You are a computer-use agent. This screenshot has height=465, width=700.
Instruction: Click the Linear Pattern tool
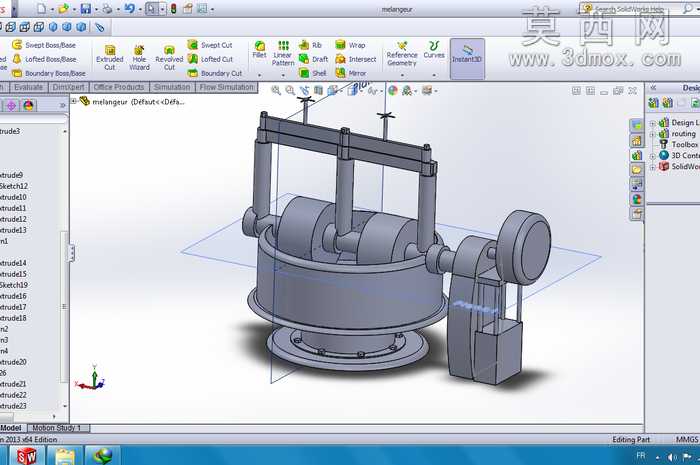click(x=283, y=54)
